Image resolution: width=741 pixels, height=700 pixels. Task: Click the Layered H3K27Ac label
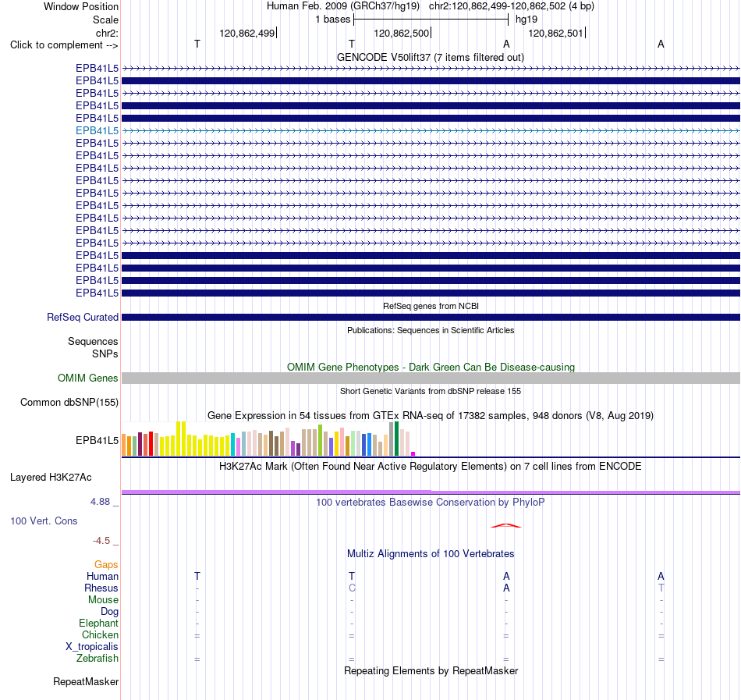point(51,478)
